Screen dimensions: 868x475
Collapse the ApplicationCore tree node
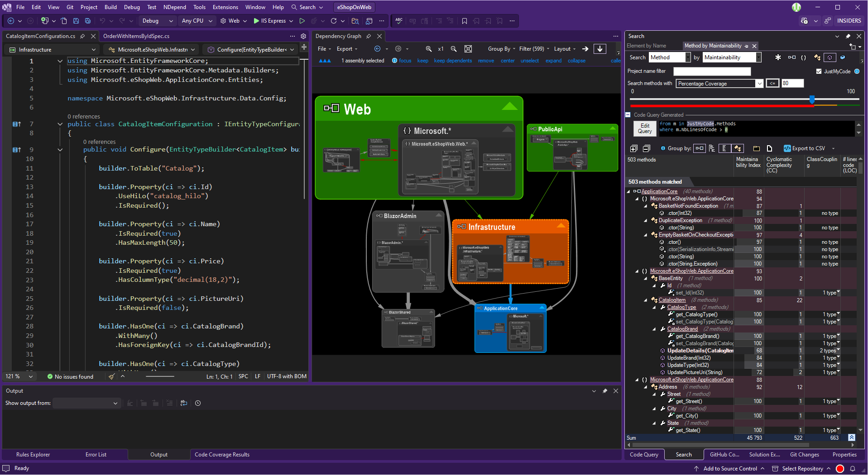point(628,192)
